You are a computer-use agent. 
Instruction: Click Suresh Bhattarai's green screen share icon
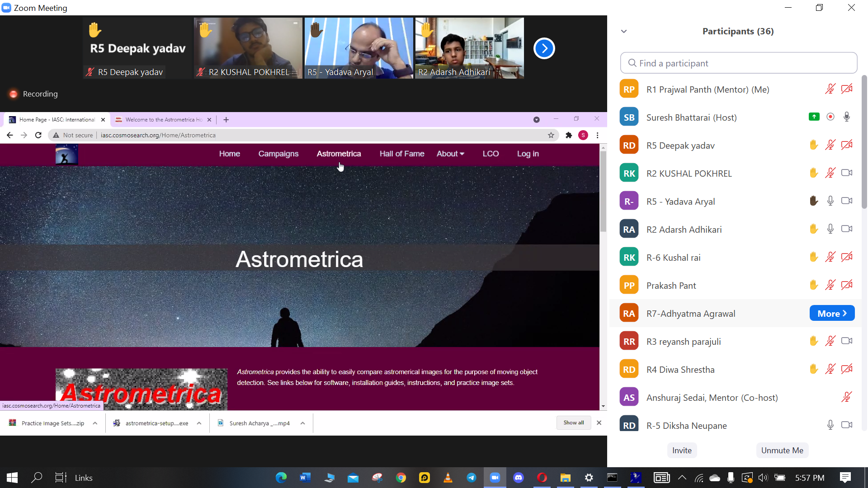click(814, 117)
